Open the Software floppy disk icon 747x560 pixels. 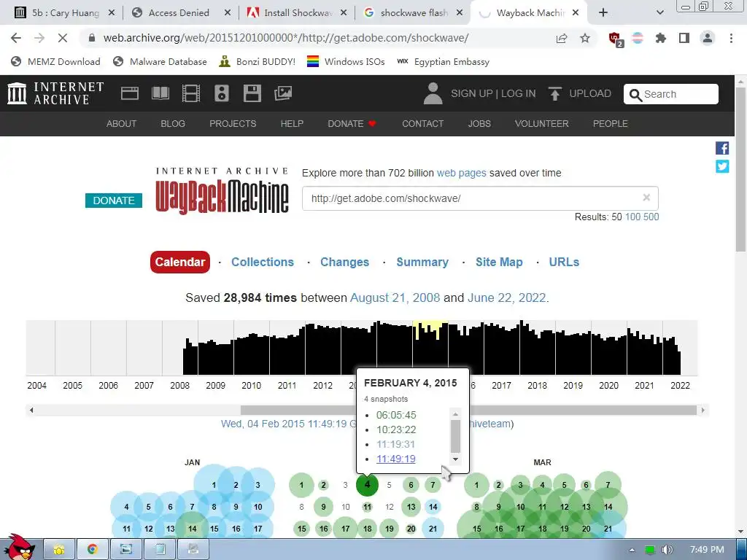click(x=252, y=93)
